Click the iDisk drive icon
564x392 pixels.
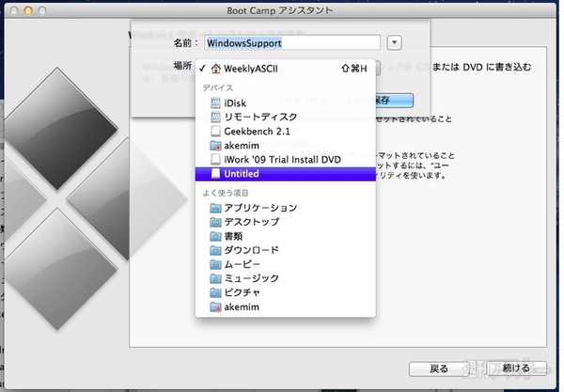coord(215,102)
